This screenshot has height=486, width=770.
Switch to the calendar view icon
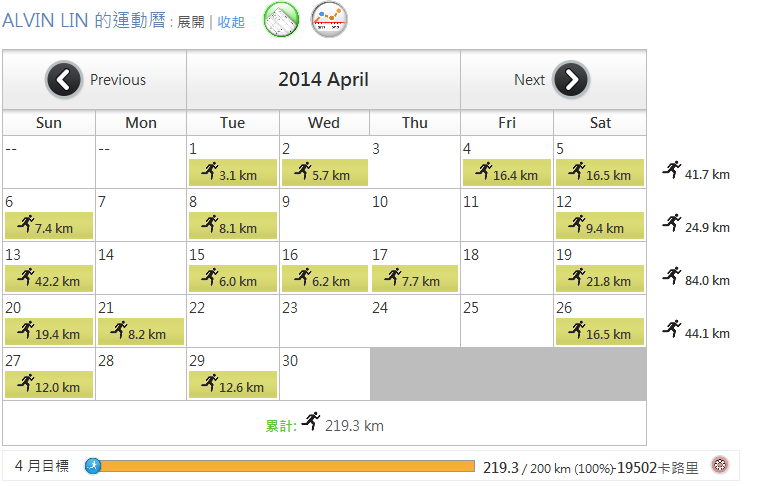[281, 19]
